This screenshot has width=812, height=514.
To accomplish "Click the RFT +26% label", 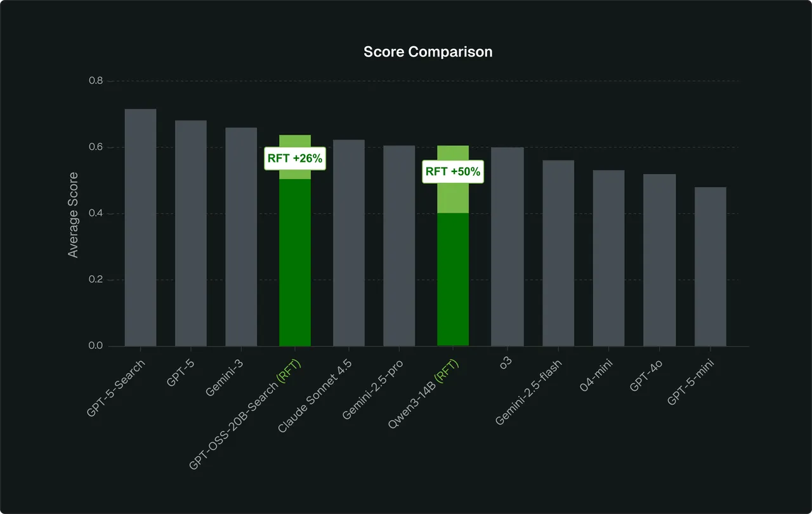I will [x=295, y=159].
